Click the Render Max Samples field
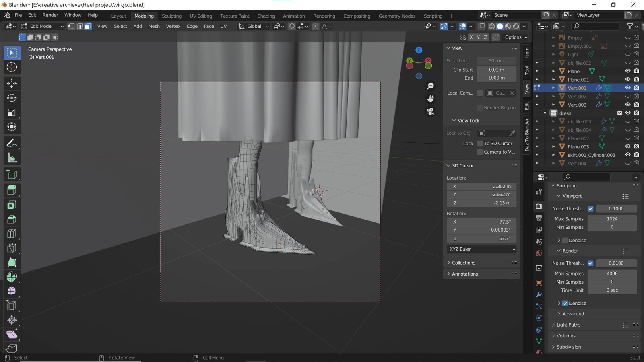 (x=612, y=274)
